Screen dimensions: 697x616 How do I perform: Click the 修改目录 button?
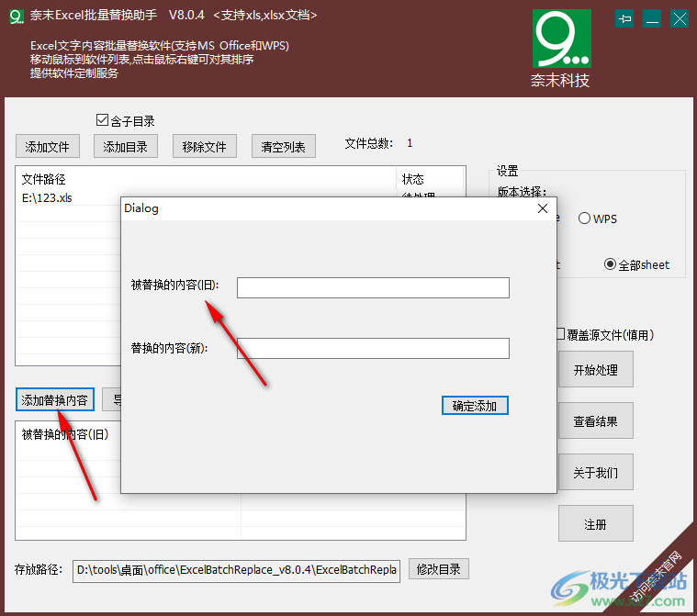[438, 569]
